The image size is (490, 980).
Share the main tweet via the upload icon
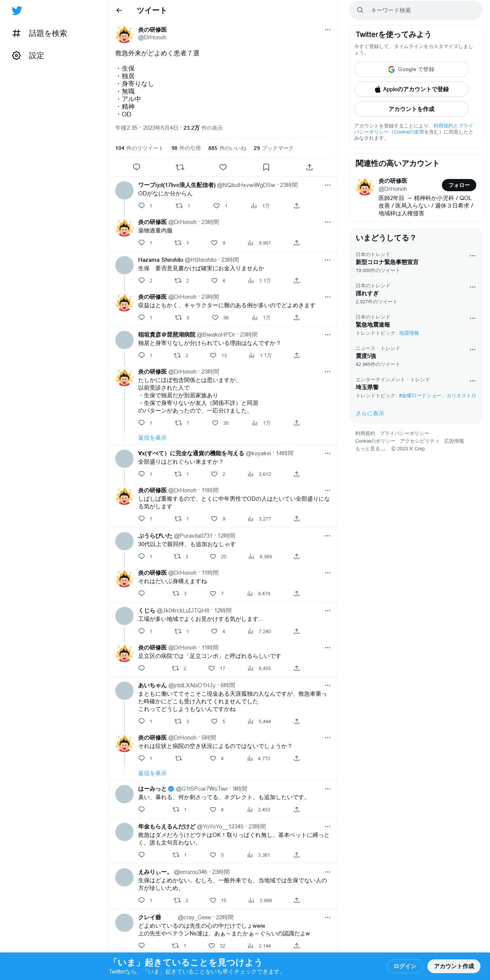pos(309,167)
